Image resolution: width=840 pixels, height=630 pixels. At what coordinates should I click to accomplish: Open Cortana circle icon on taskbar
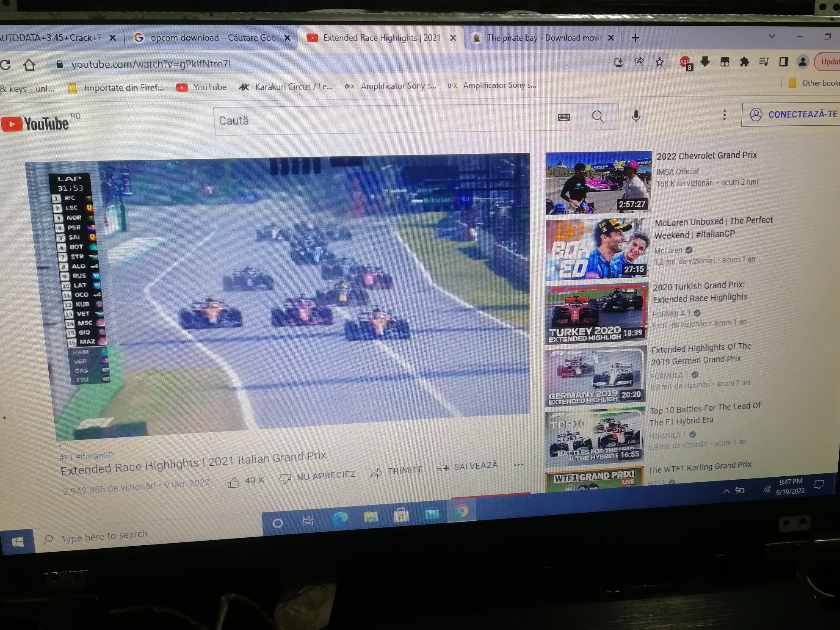[x=278, y=523]
